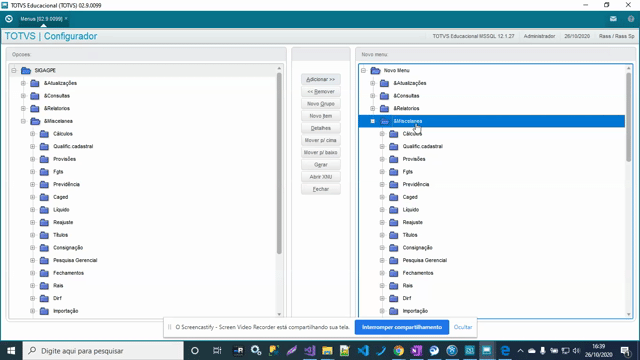Click the Novo Menu root folder icon
The width and height of the screenshot is (640, 360).
[375, 71]
